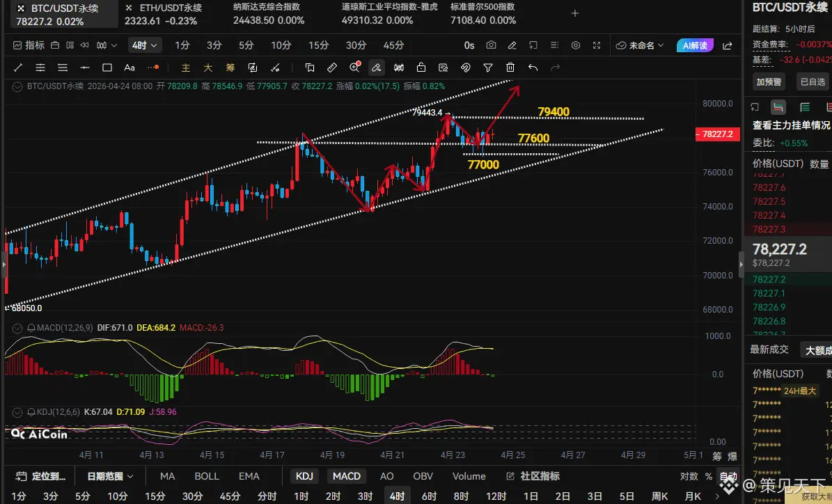Open chart settings hexagon icon

pos(576,45)
